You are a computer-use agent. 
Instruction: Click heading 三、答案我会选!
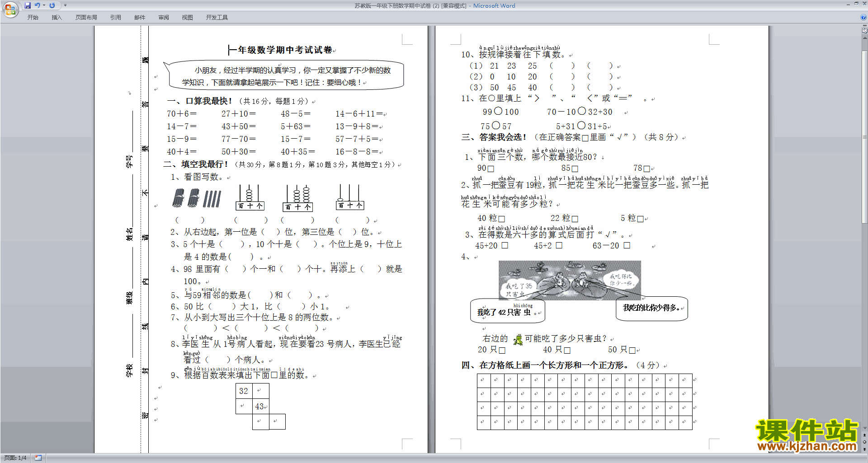click(494, 137)
